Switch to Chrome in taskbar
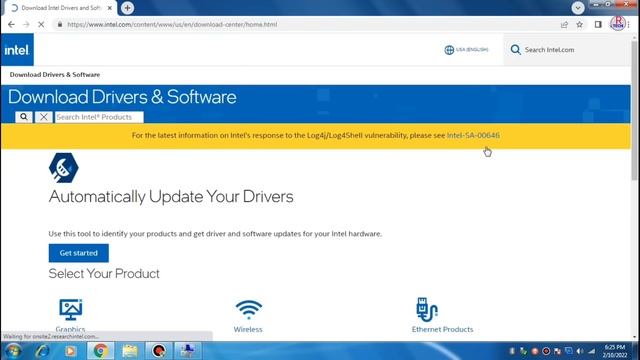Viewport: 640px width, 360px height. tap(100, 351)
